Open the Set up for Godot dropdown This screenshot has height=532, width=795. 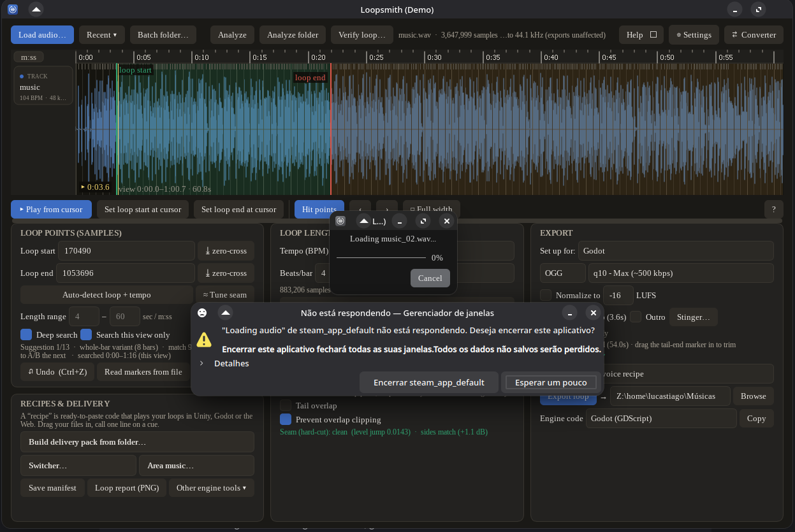[676, 251]
